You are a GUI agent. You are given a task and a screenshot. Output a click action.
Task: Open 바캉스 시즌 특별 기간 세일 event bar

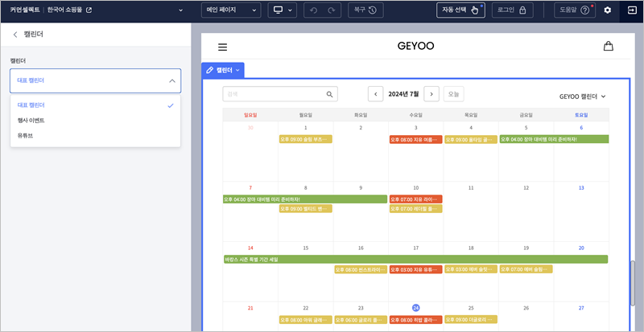(x=415, y=260)
